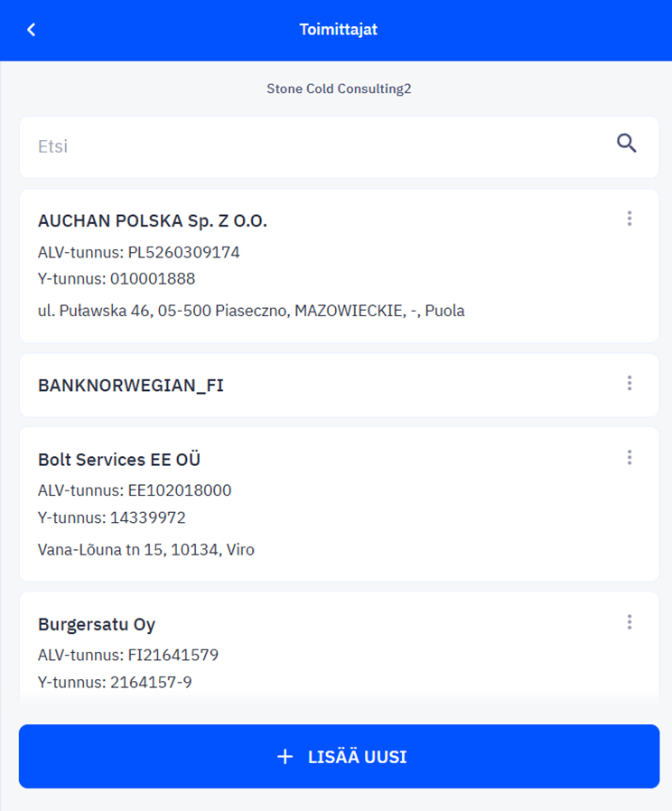Click Bolt Y-tunnus 14339972 line
Viewport: 672px width, 811px height.
click(x=112, y=517)
